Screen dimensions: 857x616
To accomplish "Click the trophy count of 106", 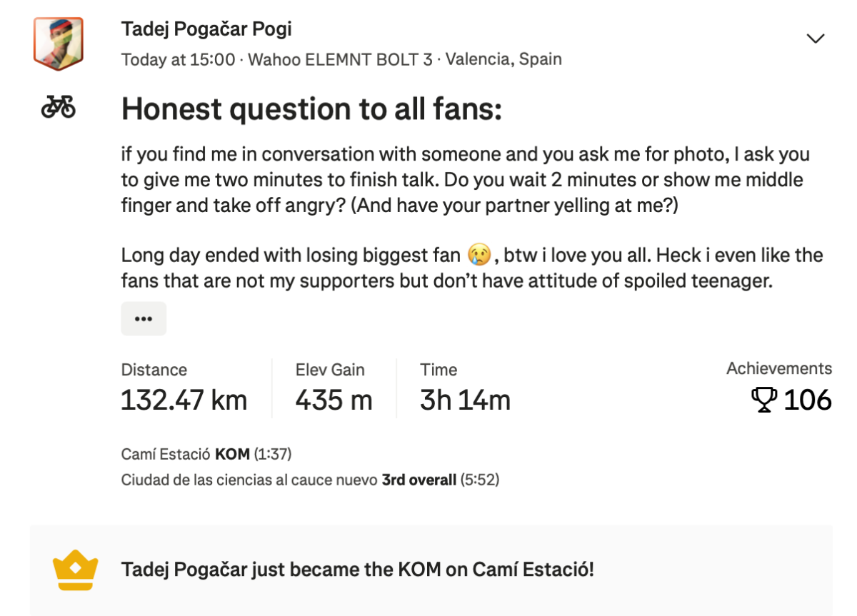I will tap(808, 400).
